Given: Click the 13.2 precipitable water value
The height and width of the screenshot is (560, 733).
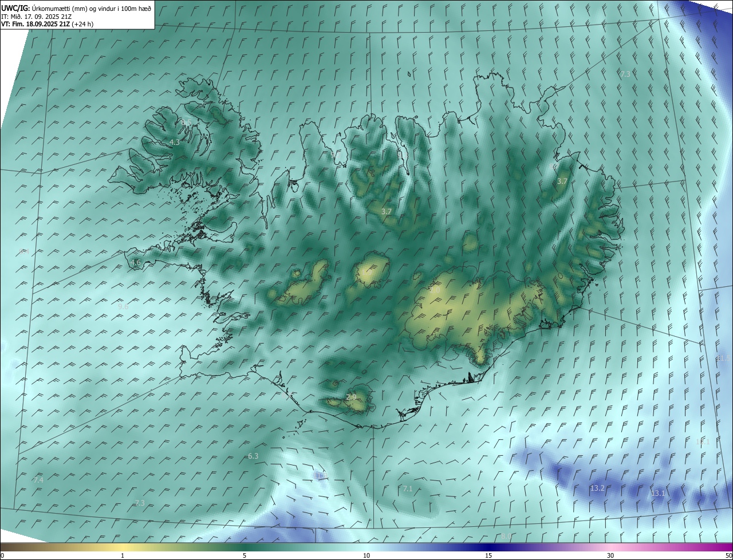Looking at the screenshot, I should (x=597, y=488).
